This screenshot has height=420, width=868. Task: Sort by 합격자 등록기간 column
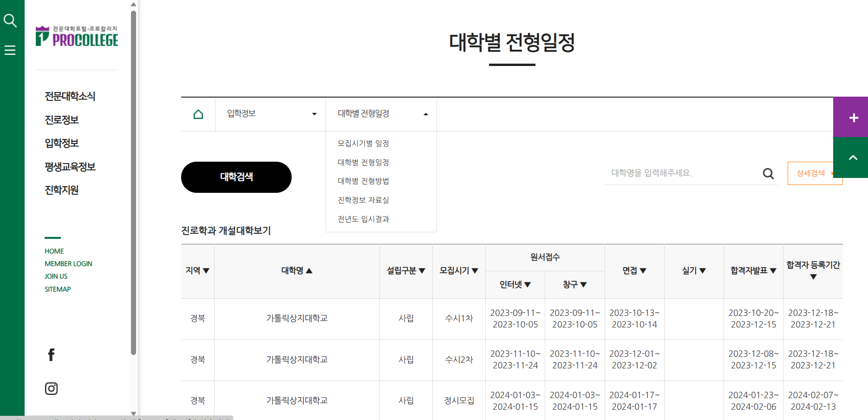(813, 270)
